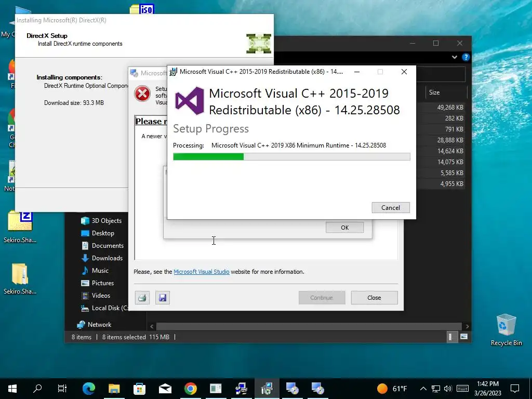The height and width of the screenshot is (399, 532).
Task: Open the clock and date flyout
Action: [x=487, y=389]
